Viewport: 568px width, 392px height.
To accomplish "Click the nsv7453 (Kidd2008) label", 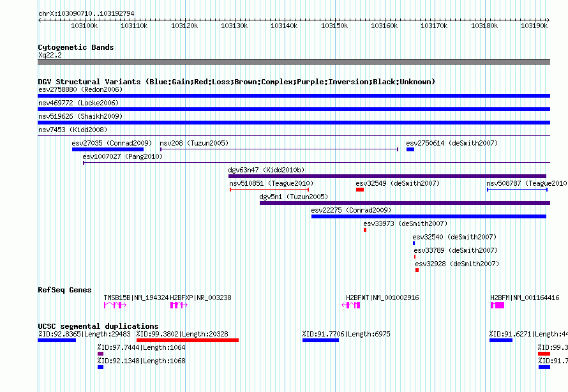I will pyautogui.click(x=73, y=130).
